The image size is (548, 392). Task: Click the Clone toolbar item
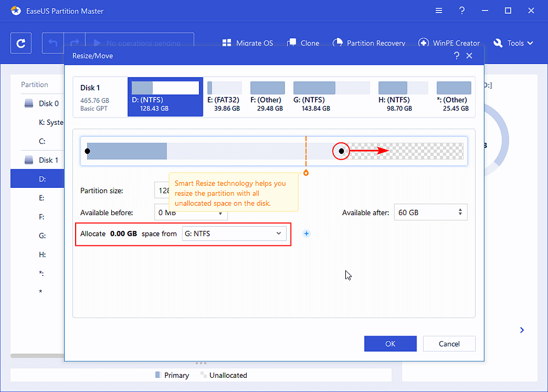click(303, 43)
